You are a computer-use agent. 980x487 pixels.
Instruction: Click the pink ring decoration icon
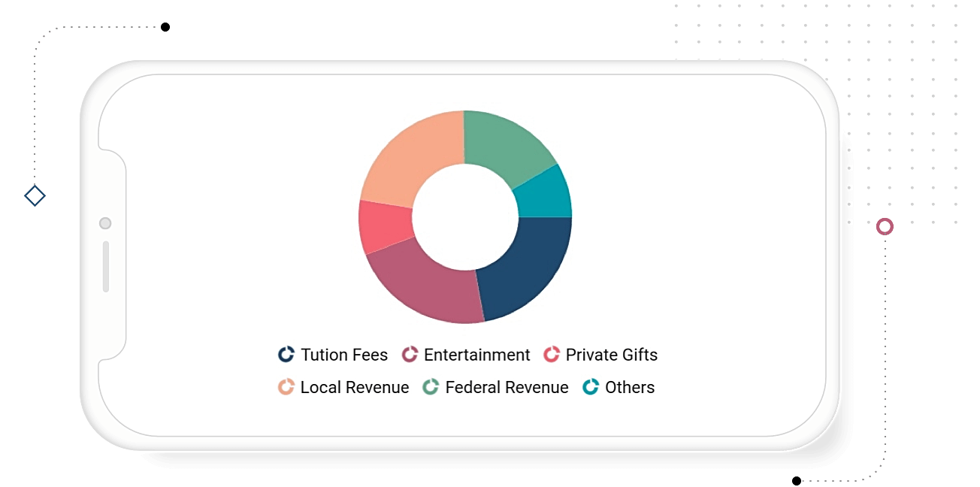[885, 226]
